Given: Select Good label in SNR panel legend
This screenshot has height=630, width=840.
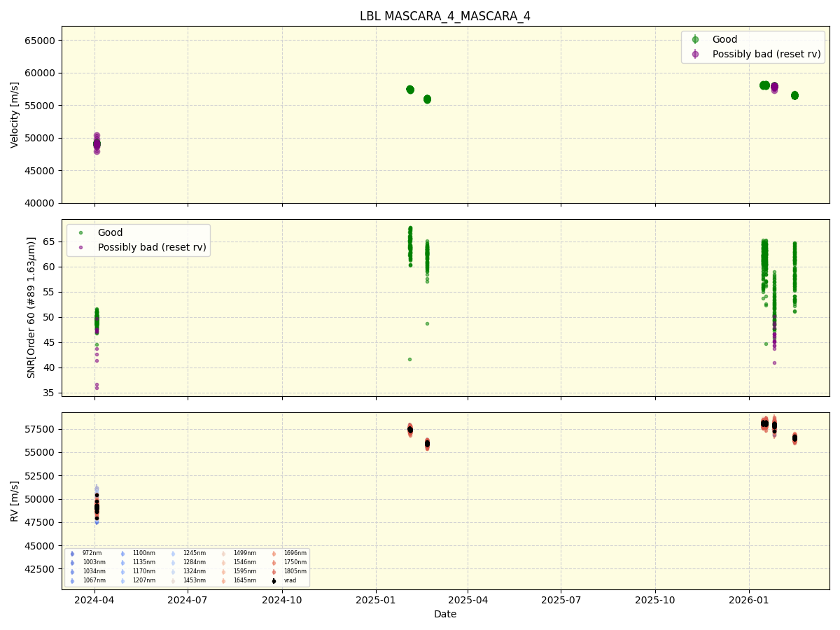Looking at the screenshot, I should coord(110,233).
